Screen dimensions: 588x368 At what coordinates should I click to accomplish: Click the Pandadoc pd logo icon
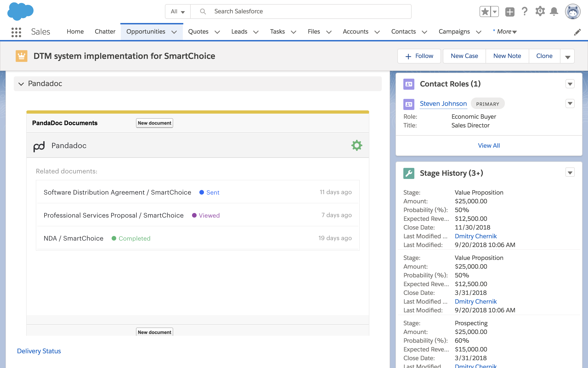(39, 146)
